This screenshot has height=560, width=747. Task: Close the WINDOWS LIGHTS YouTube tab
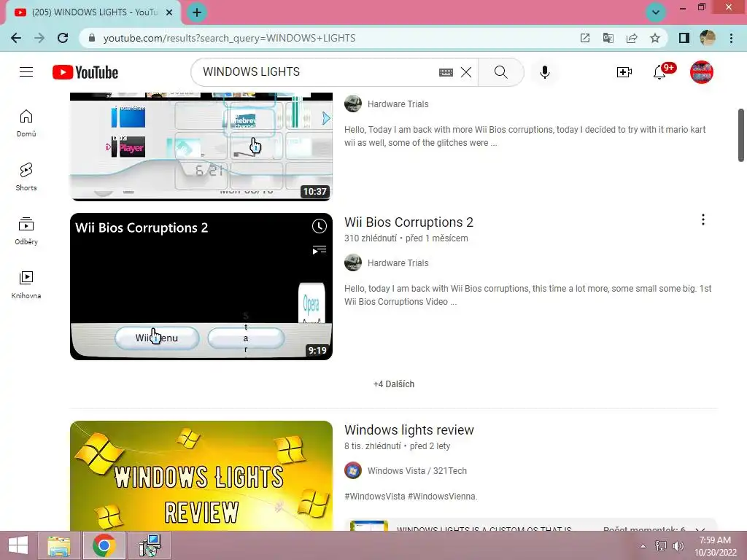[169, 12]
